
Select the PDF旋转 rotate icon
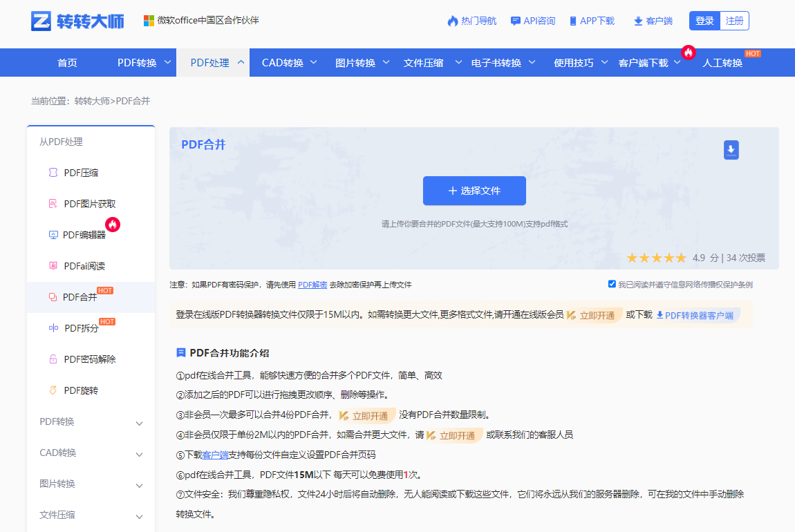[x=54, y=390]
